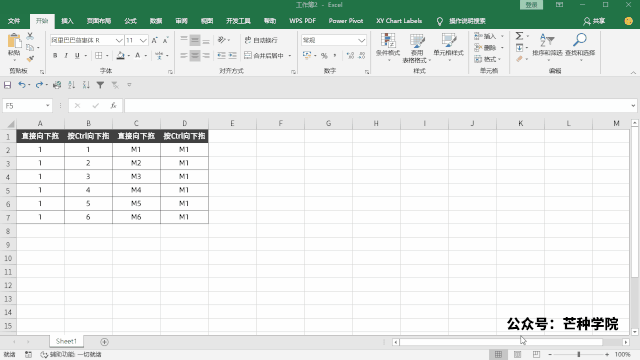
Task: Click the Insert Function fx icon
Action: [x=113, y=106]
